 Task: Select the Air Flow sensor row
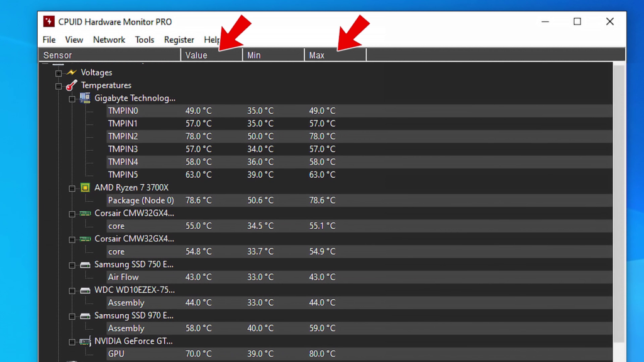[x=359, y=277]
